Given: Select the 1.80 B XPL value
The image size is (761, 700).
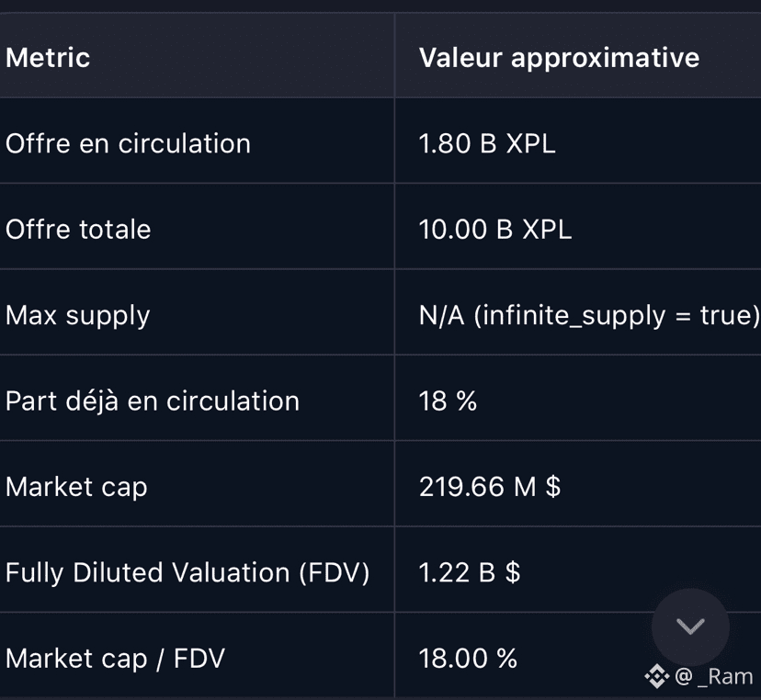Looking at the screenshot, I should 487,143.
